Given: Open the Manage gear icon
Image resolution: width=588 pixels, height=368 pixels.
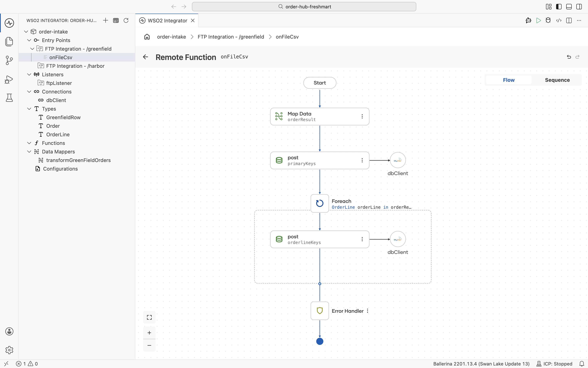Looking at the screenshot, I should point(9,350).
